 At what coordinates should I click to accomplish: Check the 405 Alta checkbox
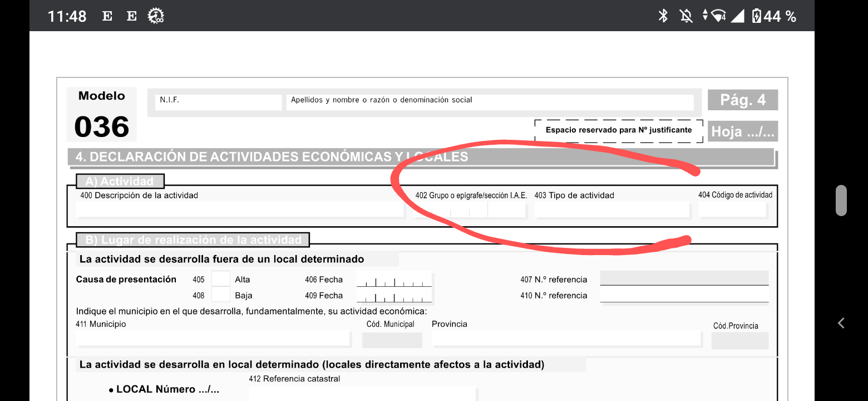[221, 279]
